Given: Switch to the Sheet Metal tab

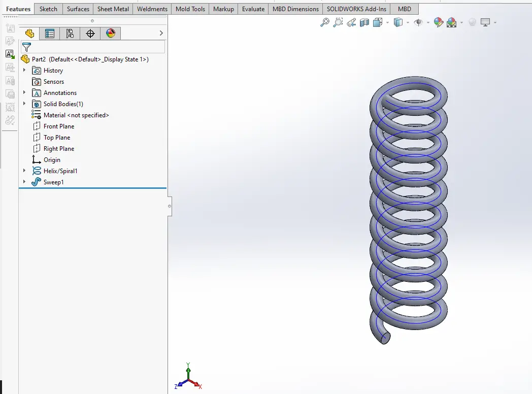Looking at the screenshot, I should pyautogui.click(x=113, y=9).
